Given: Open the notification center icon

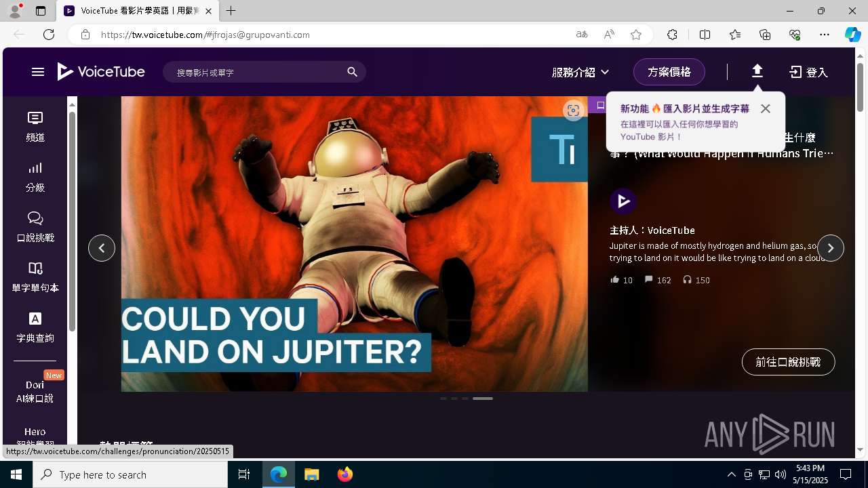Looking at the screenshot, I should click(846, 474).
